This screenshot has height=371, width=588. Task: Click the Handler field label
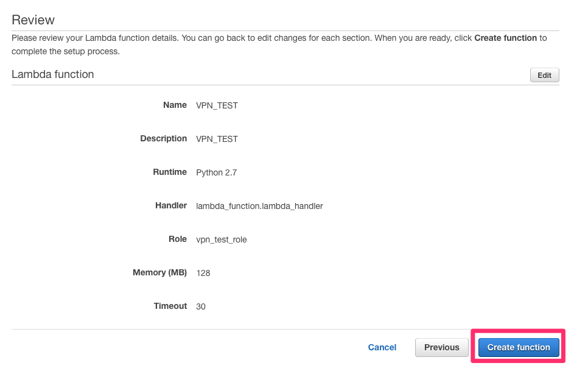click(x=171, y=205)
